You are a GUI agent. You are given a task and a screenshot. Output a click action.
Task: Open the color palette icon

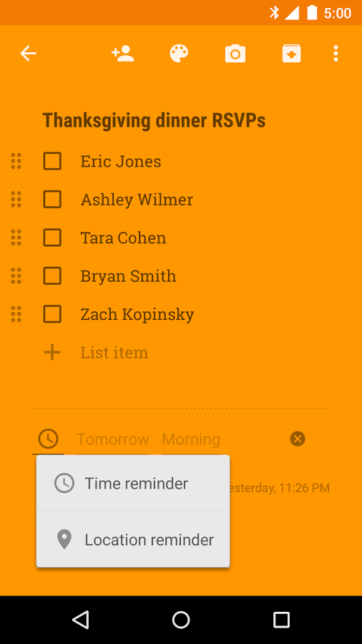click(179, 54)
